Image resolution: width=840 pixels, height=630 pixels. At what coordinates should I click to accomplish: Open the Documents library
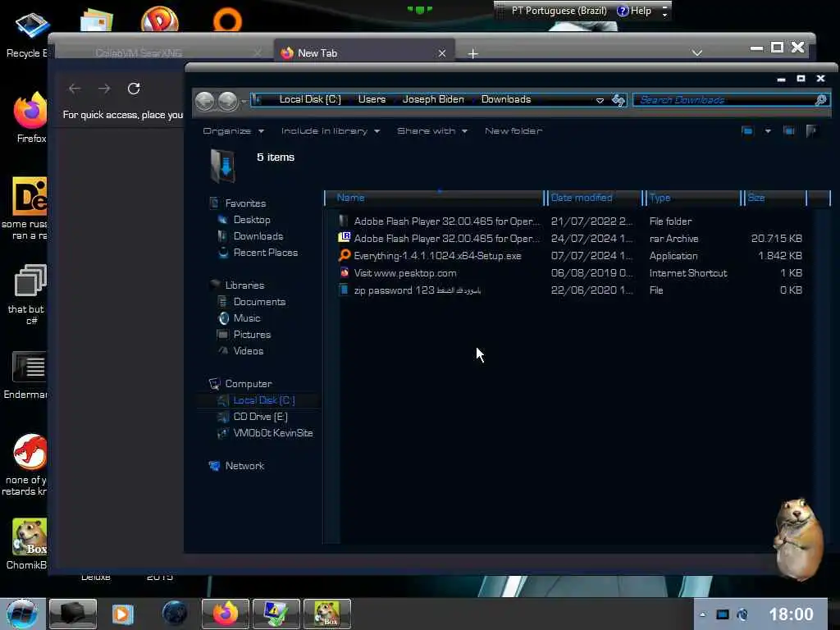point(259,302)
